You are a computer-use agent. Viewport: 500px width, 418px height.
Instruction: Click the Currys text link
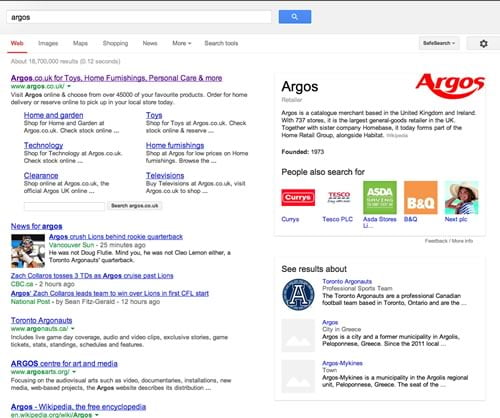[x=290, y=219]
